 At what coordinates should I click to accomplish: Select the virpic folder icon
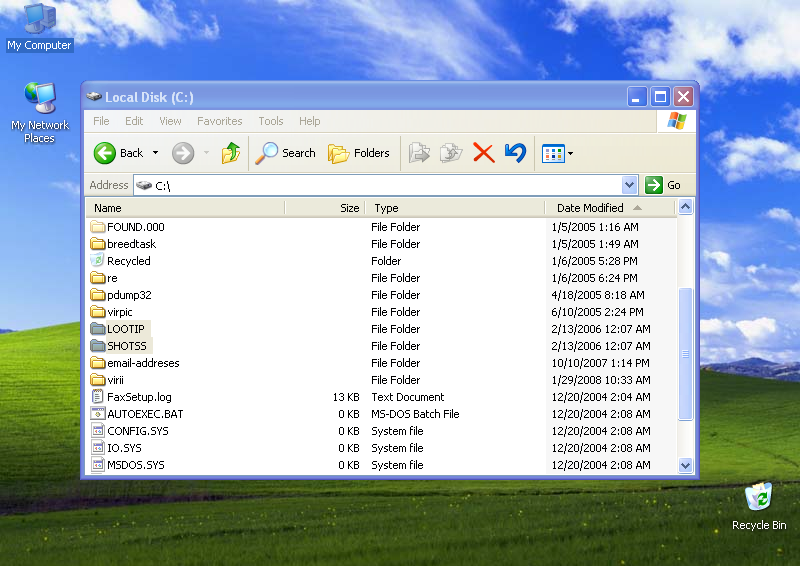tap(97, 311)
